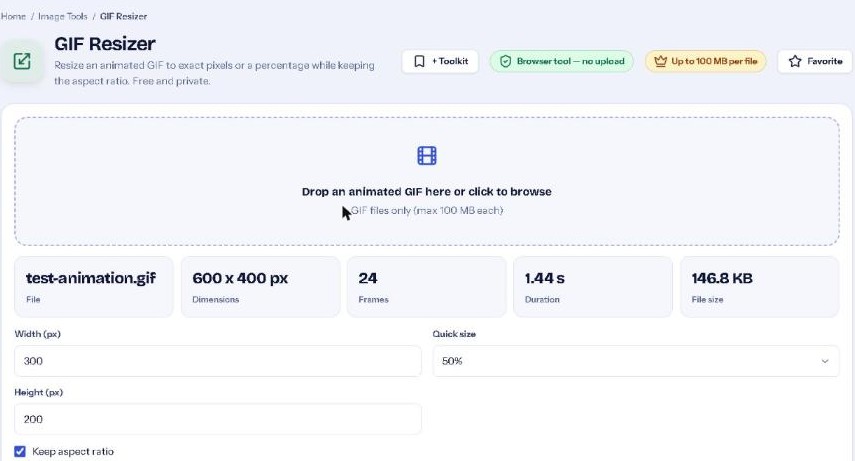Go to the Home breadcrumb
Image resolution: width=855 pixels, height=461 pixels.
[x=13, y=16]
